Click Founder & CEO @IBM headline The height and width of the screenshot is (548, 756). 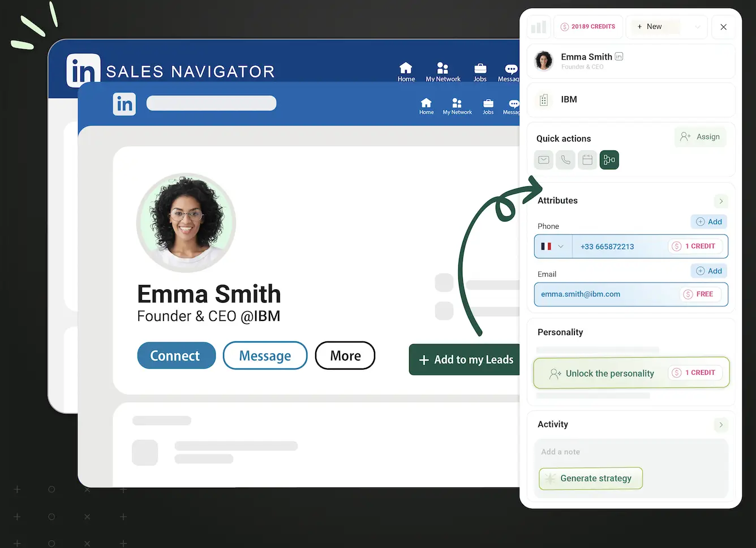coord(209,316)
